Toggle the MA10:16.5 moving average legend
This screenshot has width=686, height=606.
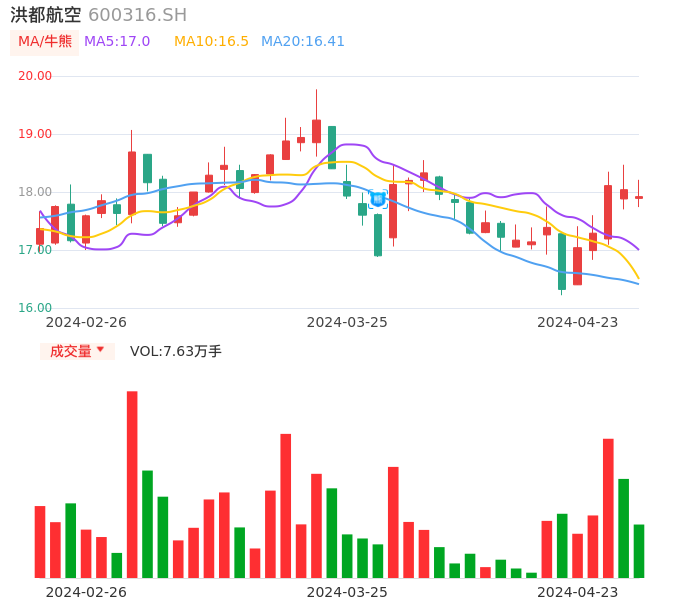[211, 42]
